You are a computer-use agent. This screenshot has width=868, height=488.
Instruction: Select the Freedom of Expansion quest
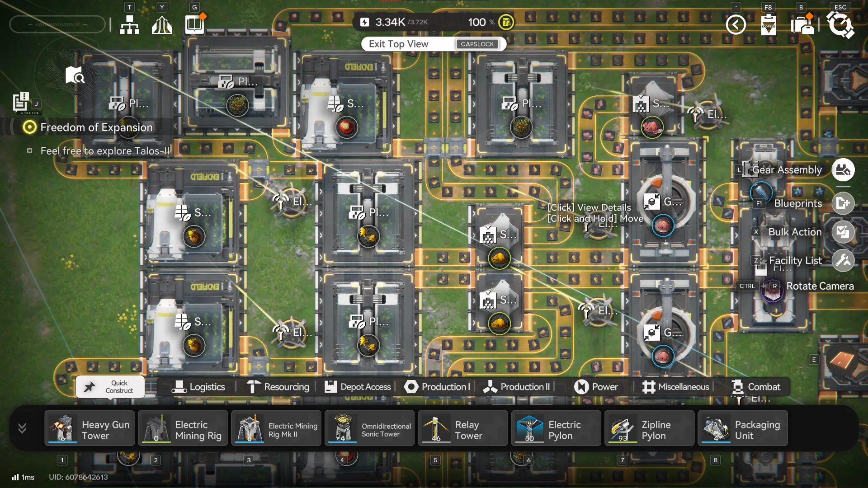click(96, 127)
